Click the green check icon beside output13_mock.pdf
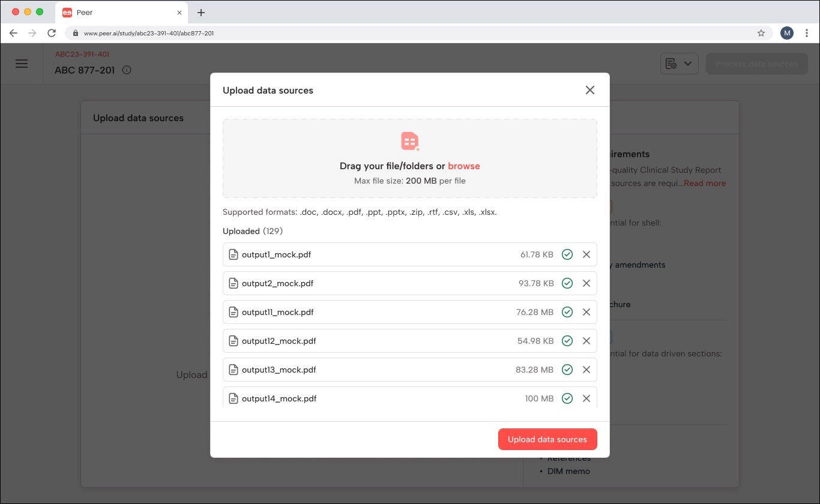This screenshot has height=504, width=820. coord(567,370)
